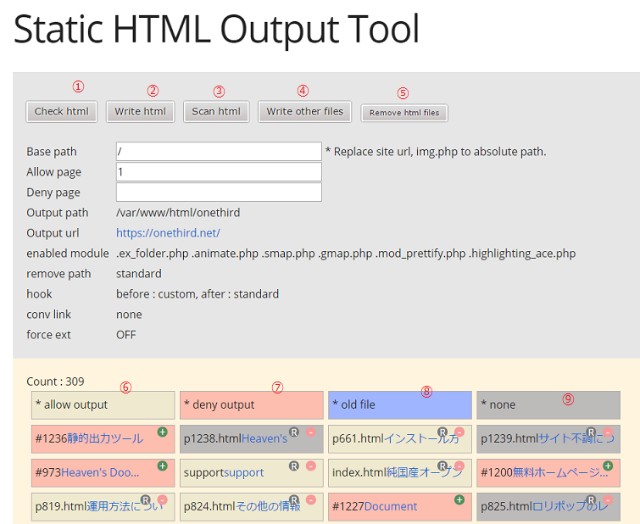Click the green plus icon on #973
Screen dimensions: 640x524
click(162, 466)
